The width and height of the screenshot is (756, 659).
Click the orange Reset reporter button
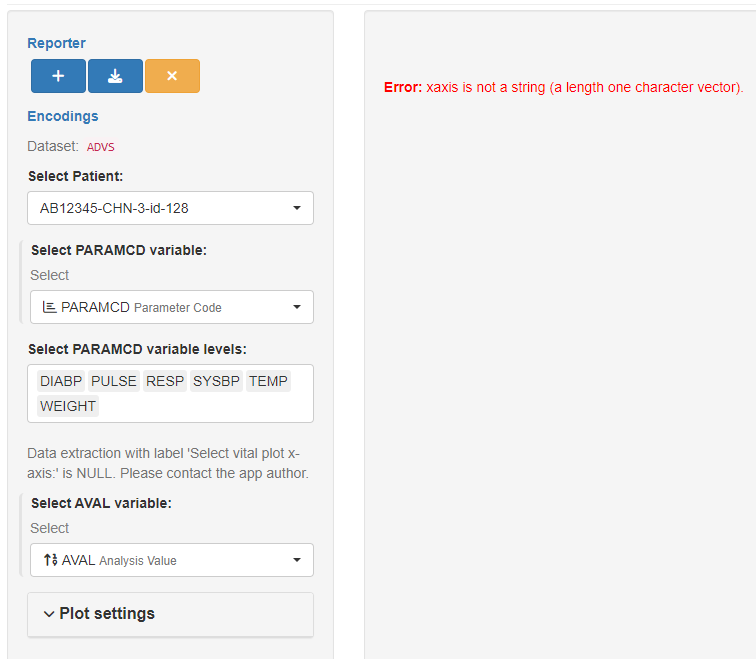click(x=172, y=76)
